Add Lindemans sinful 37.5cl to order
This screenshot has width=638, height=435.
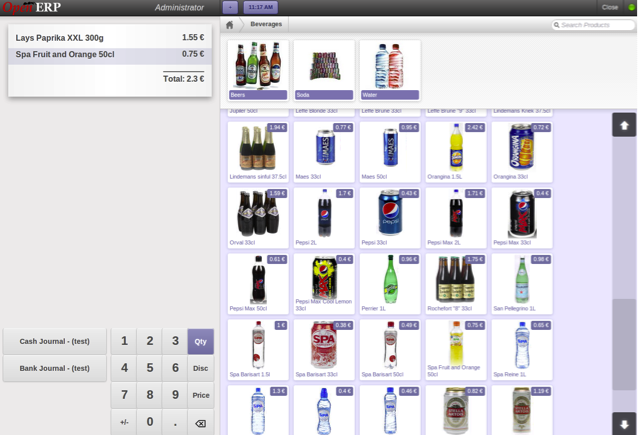pyautogui.click(x=258, y=152)
